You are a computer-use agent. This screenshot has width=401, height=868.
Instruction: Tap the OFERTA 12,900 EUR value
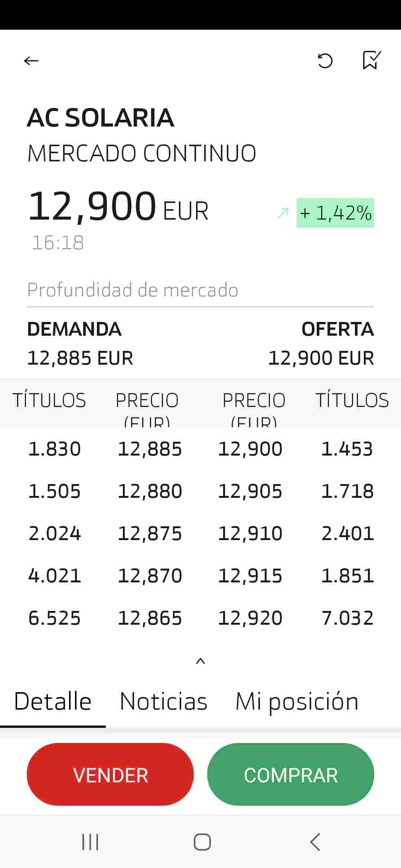pyautogui.click(x=321, y=358)
